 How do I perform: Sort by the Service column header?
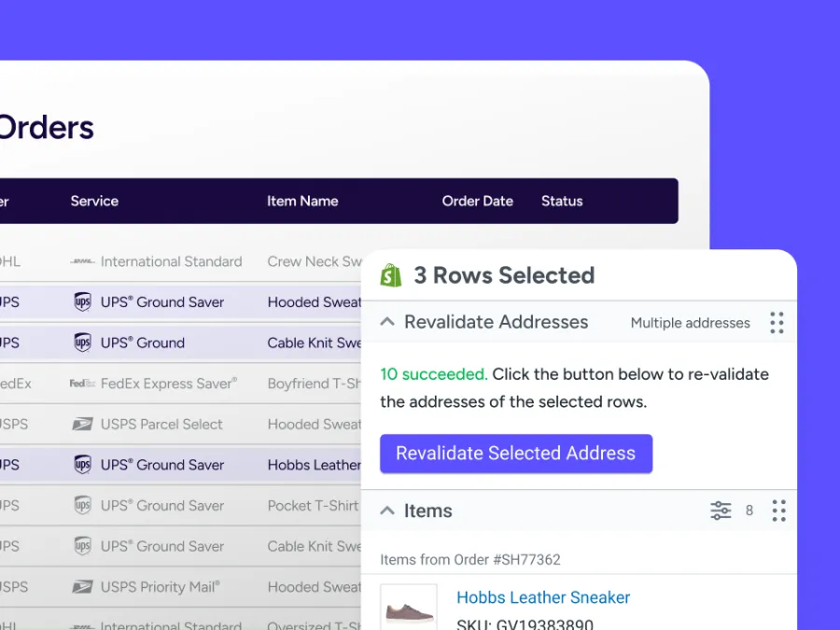(x=94, y=201)
